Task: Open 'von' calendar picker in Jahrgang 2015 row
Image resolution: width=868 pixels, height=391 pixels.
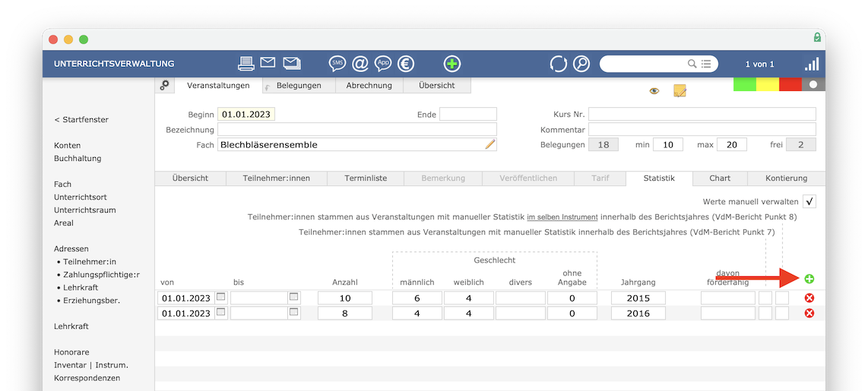Action: pyautogui.click(x=221, y=297)
